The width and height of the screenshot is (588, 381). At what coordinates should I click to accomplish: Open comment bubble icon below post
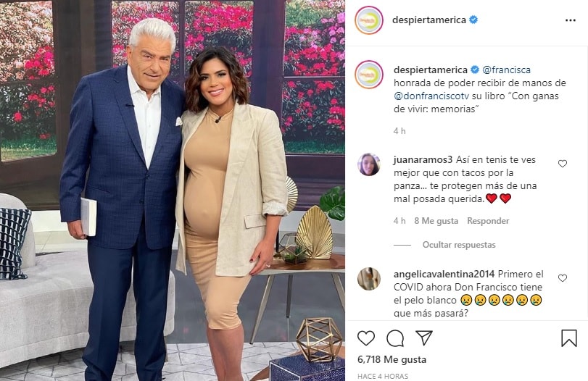coord(395,338)
